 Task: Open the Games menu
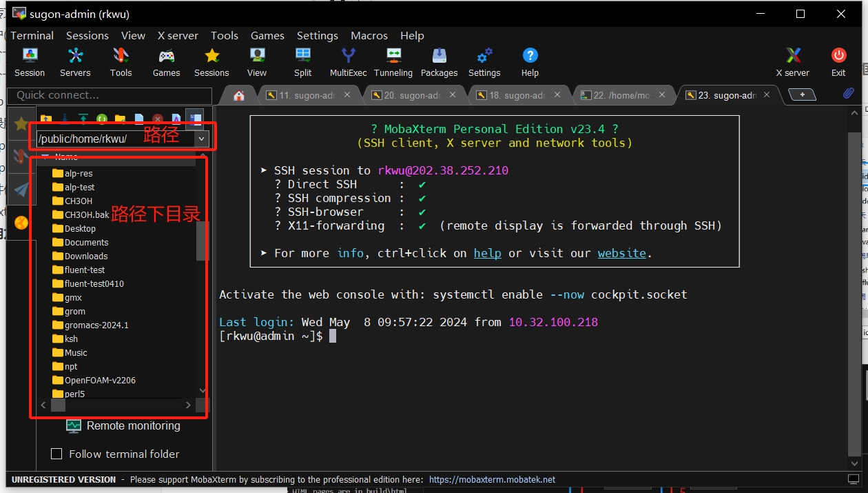(267, 35)
